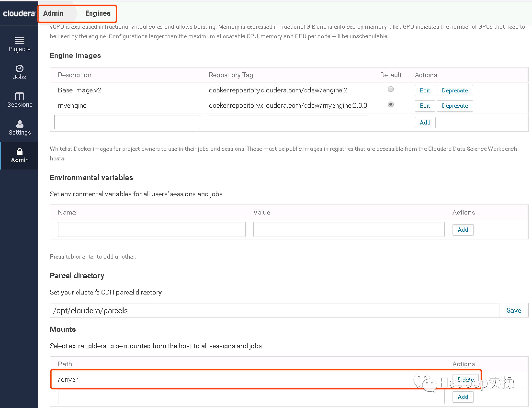Screen dimensions: 532x408
Task: Click Add for a new engine image
Action: (x=425, y=122)
